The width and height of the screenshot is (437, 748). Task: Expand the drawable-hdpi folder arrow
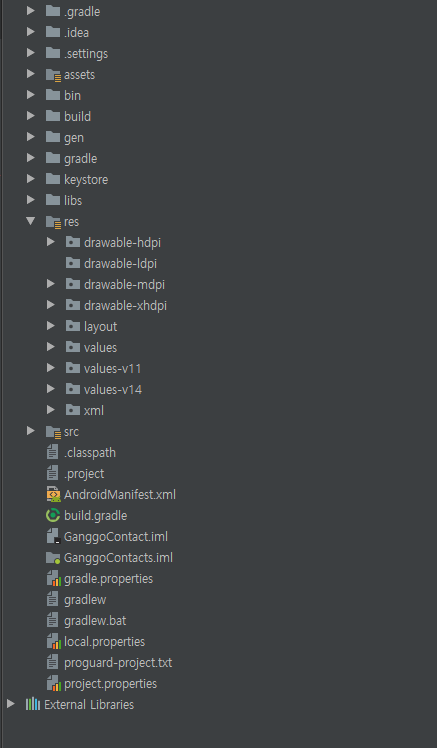[51, 242]
